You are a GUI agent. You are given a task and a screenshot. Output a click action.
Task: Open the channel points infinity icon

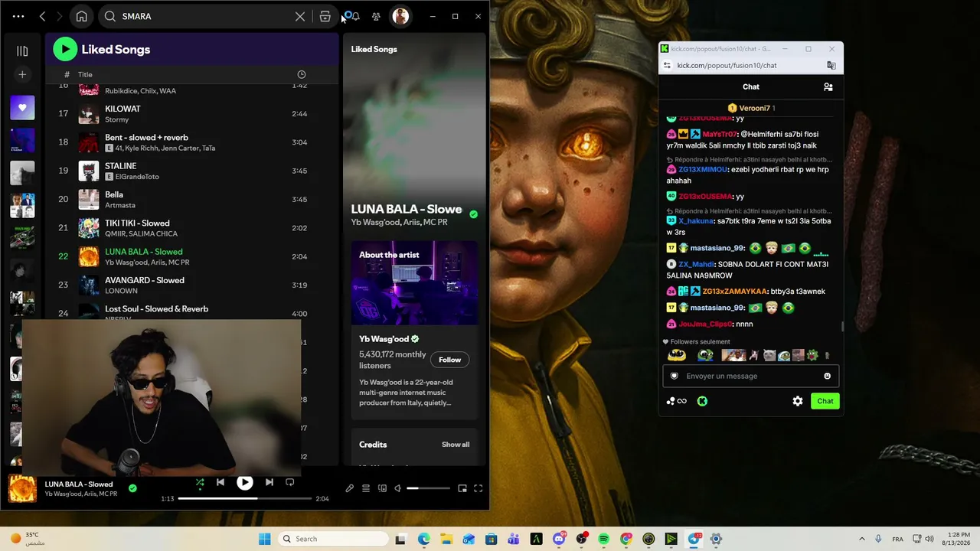click(676, 401)
